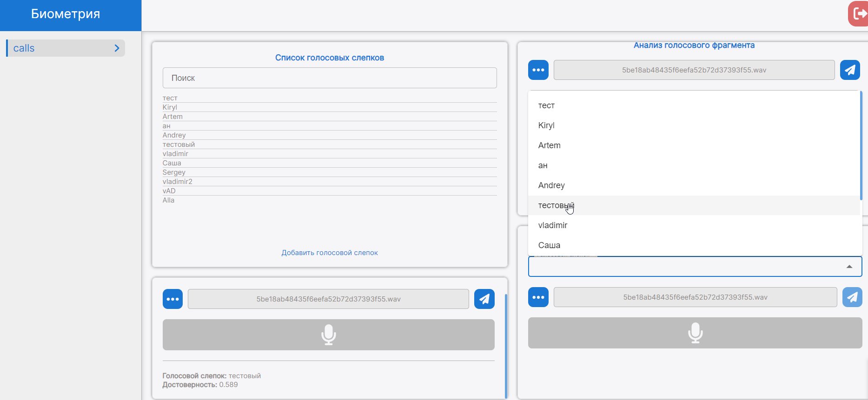The image size is (868, 400).
Task: Click the send icon in the voice fragment analysis panel
Action: (x=850, y=70)
